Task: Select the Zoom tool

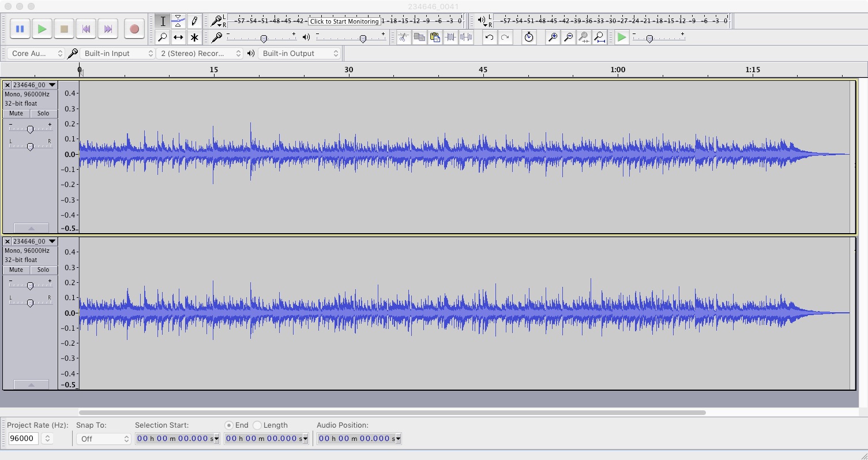Action: 163,37
